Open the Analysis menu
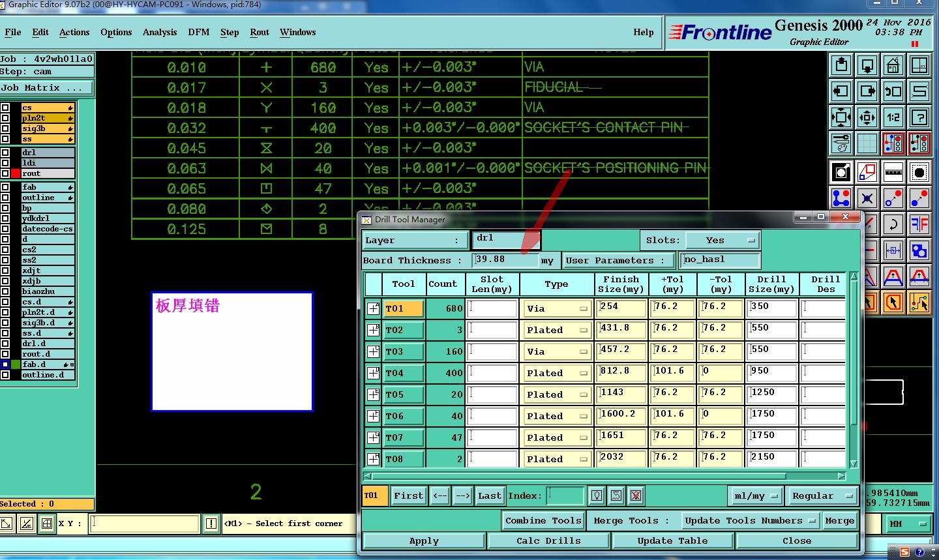Screen dimensions: 939x560 [x=160, y=32]
